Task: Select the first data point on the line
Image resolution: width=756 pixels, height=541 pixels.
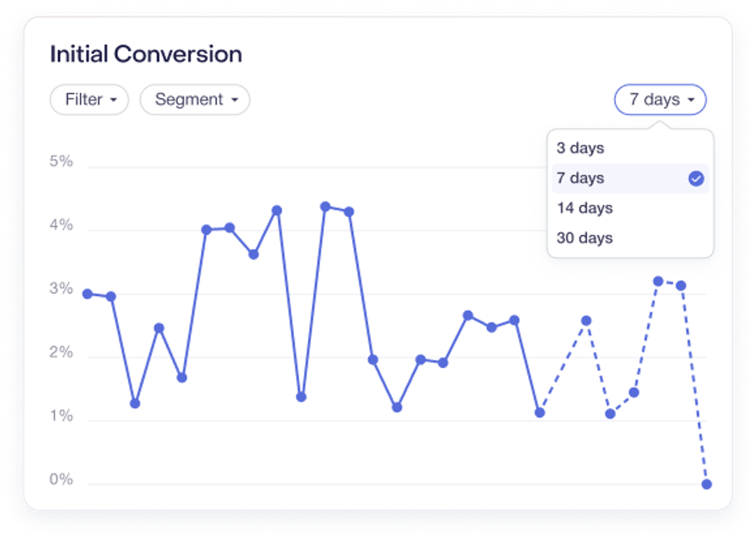Action: 87,293
